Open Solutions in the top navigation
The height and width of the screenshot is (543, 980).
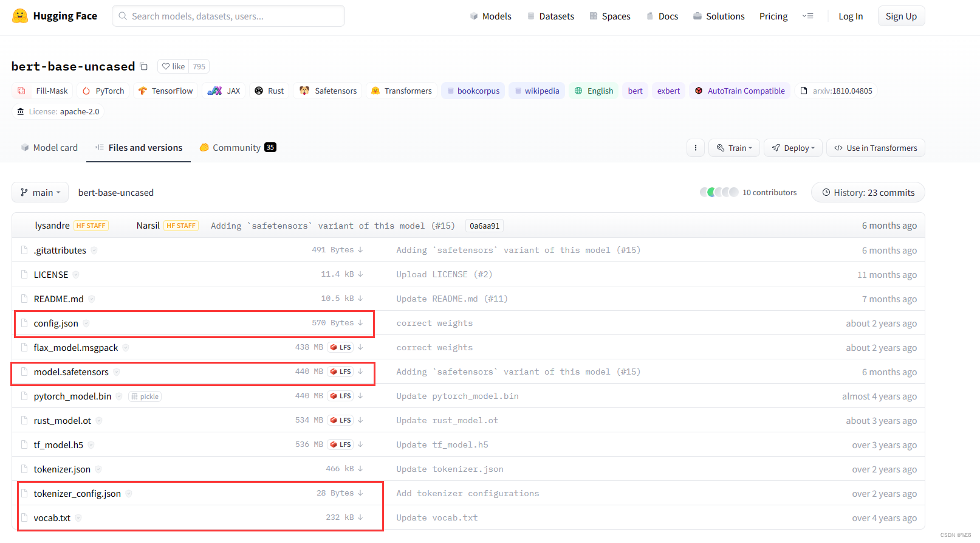tap(719, 16)
